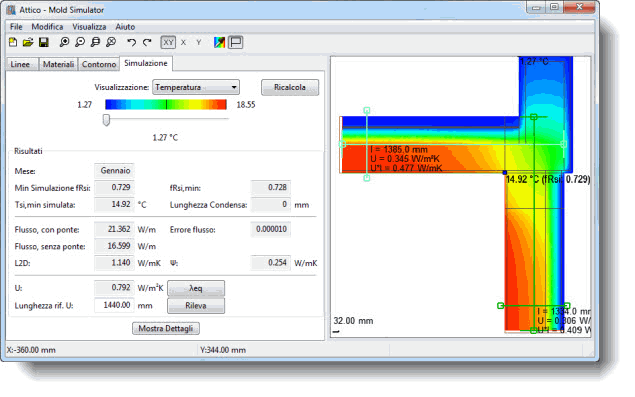Open the Visualizza menu

click(x=89, y=27)
